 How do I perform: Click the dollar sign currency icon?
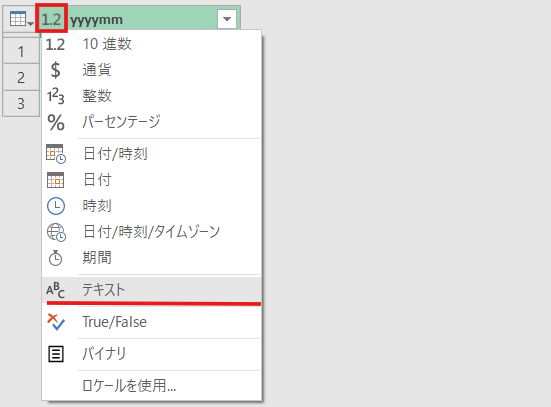[56, 70]
